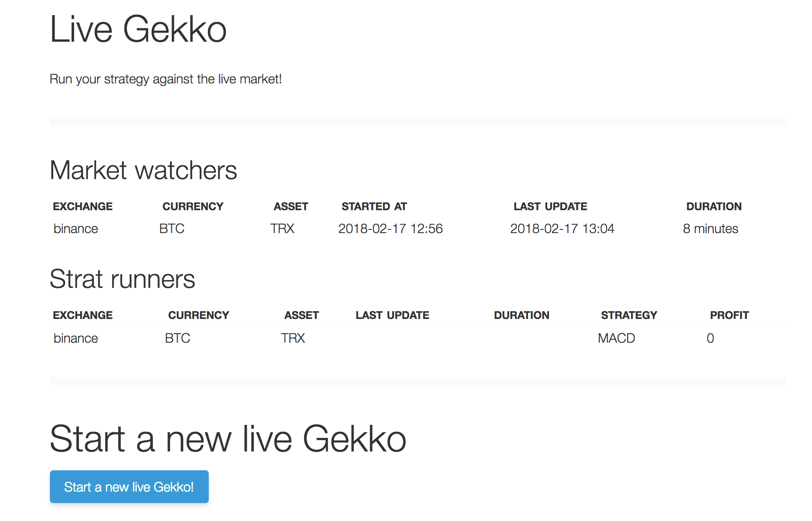Click the binance exchange cell in Strat runners
The image size is (812, 521).
(76, 338)
